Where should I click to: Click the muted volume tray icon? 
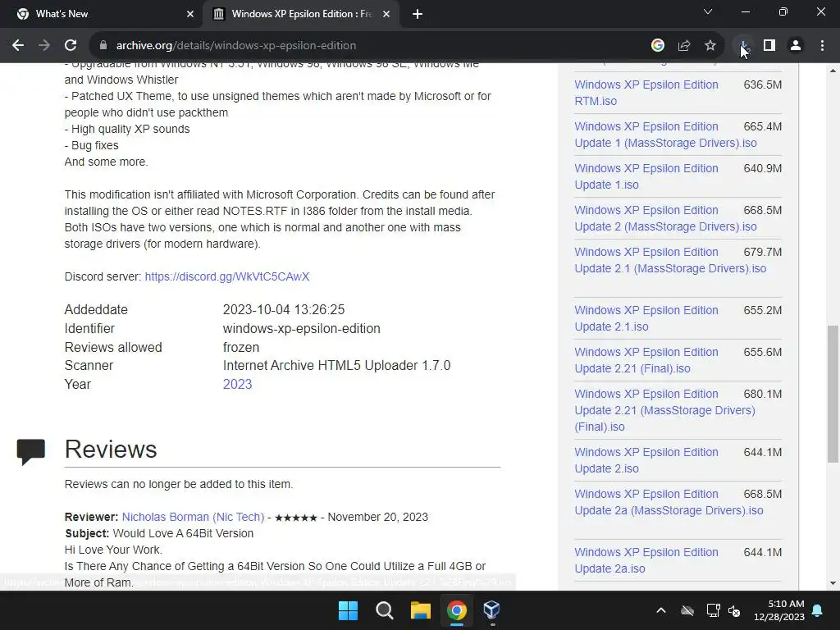point(734,610)
